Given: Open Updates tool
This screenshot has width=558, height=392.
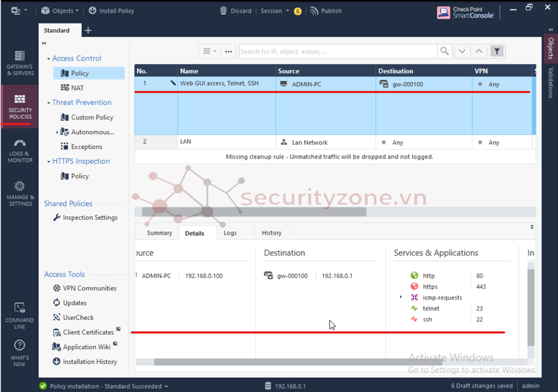Looking at the screenshot, I should (70, 303).
